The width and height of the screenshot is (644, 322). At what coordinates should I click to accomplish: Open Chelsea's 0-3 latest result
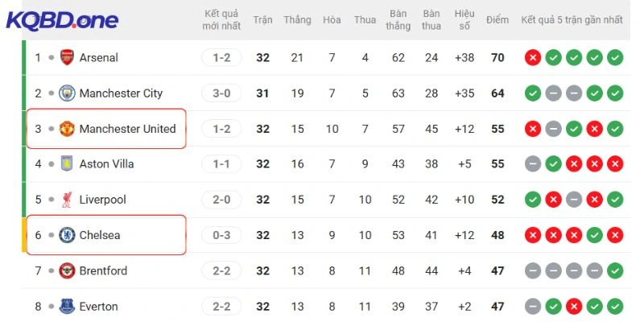[x=221, y=235]
